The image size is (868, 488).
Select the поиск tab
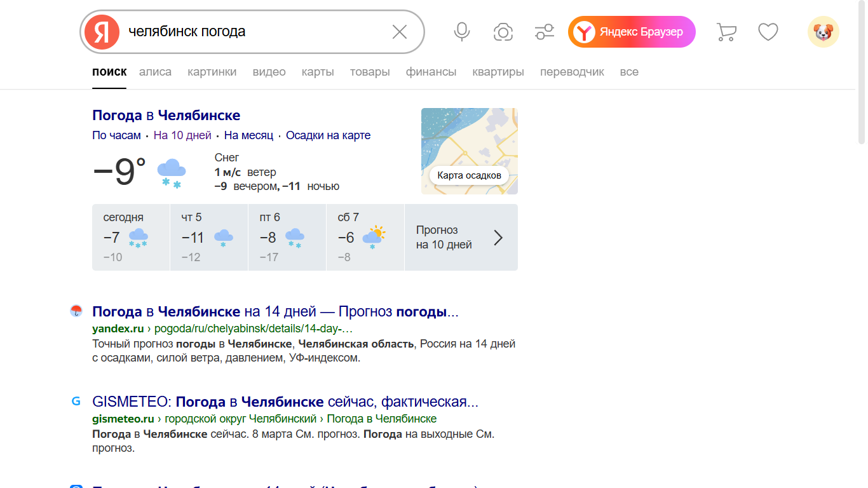[x=109, y=72]
